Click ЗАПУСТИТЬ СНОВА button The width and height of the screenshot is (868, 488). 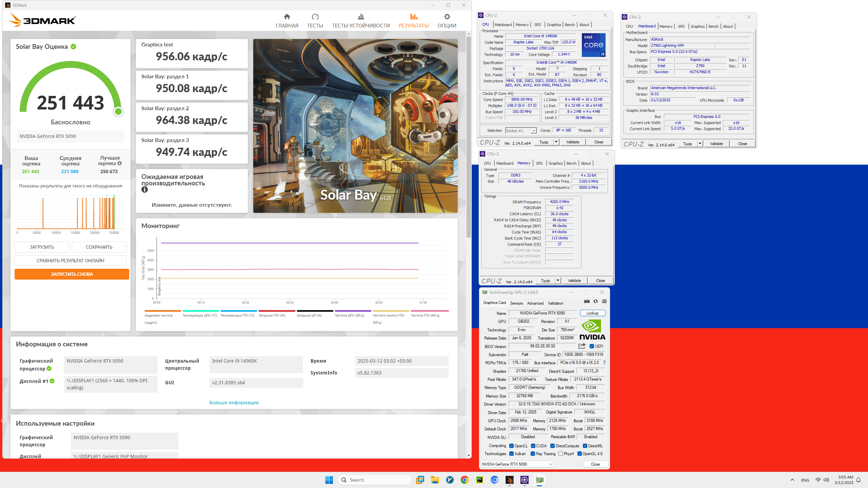(x=72, y=274)
